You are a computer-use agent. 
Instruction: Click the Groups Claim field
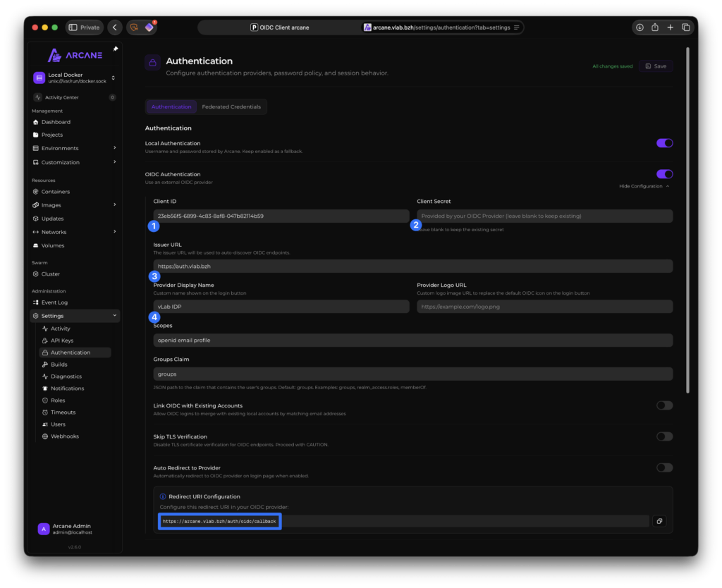(x=413, y=374)
